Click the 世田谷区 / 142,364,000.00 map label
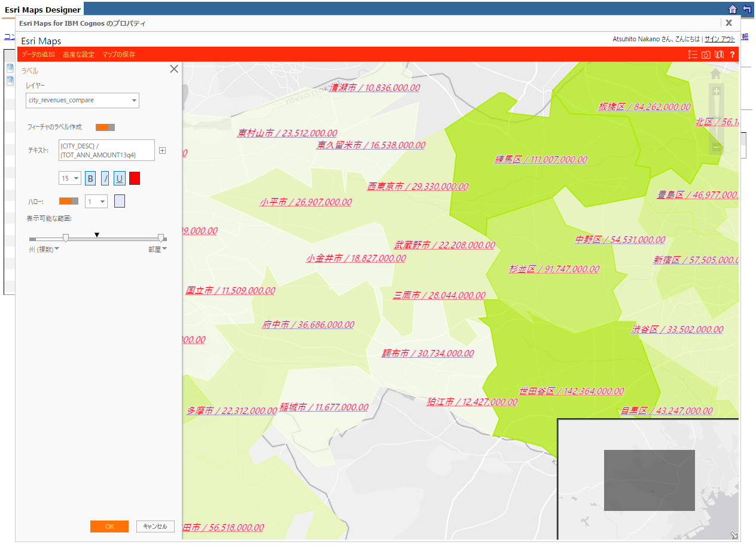The height and width of the screenshot is (557, 756). [x=571, y=391]
